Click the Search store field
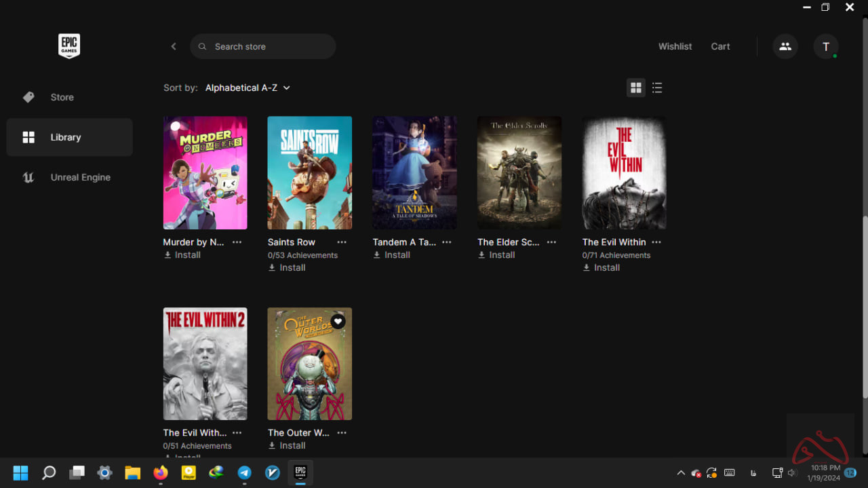 (x=263, y=46)
